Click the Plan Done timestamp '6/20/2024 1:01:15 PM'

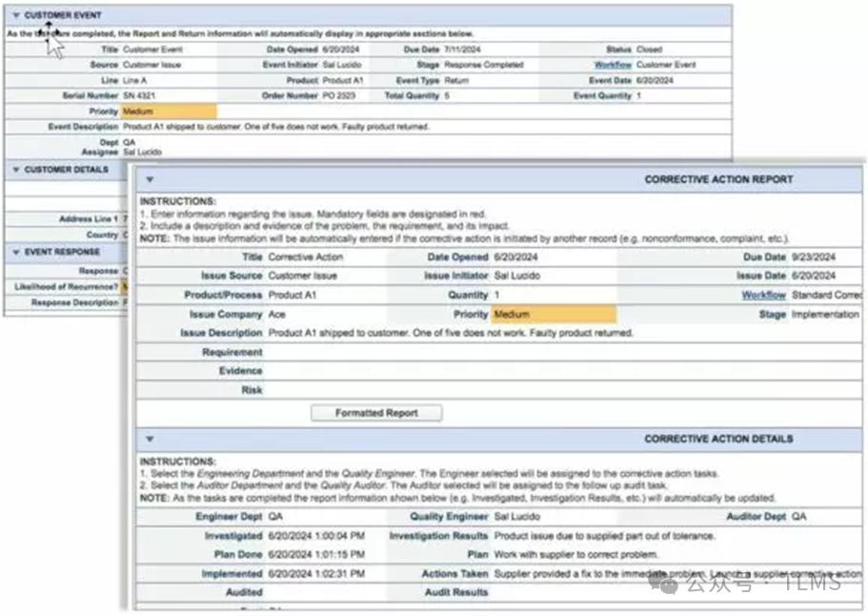[316, 555]
